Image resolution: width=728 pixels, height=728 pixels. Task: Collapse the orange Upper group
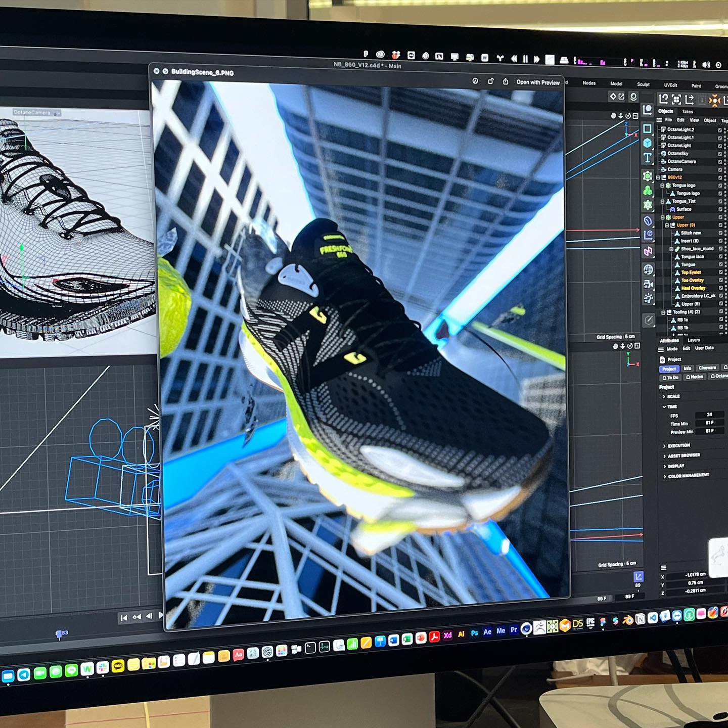click(662, 217)
